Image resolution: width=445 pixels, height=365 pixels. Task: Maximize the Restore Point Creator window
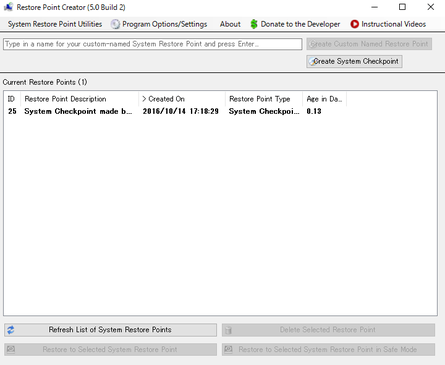coord(403,7)
